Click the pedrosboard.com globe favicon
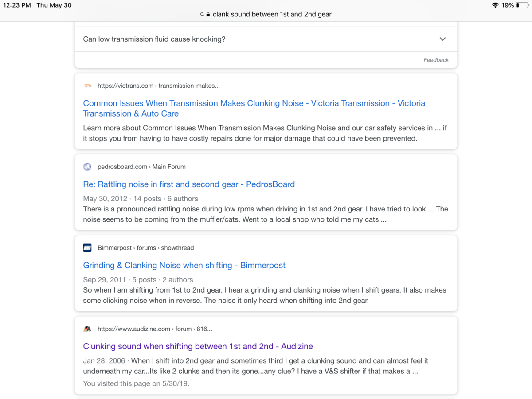Image resolution: width=532 pixels, height=399 pixels. coord(87,167)
